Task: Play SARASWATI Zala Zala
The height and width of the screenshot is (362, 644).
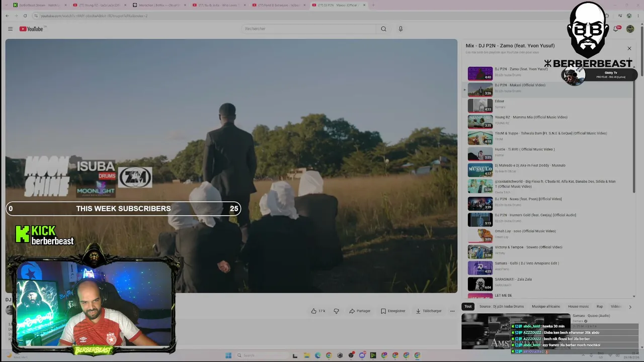Action: click(x=546, y=284)
